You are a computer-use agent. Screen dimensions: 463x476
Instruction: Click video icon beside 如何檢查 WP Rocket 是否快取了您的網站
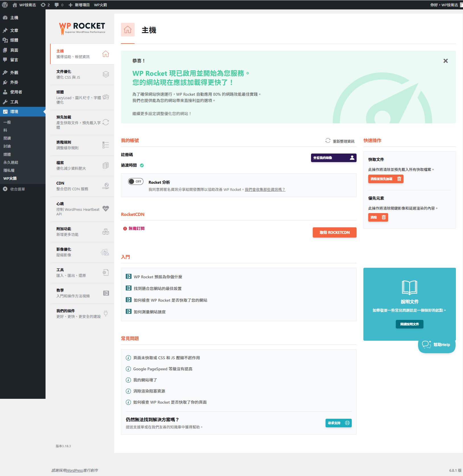tap(129, 300)
